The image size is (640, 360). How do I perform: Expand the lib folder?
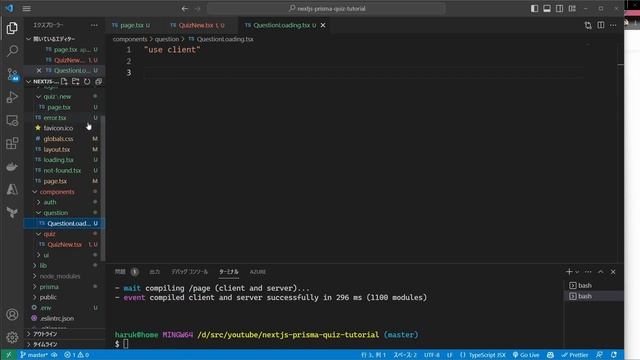coord(43,265)
